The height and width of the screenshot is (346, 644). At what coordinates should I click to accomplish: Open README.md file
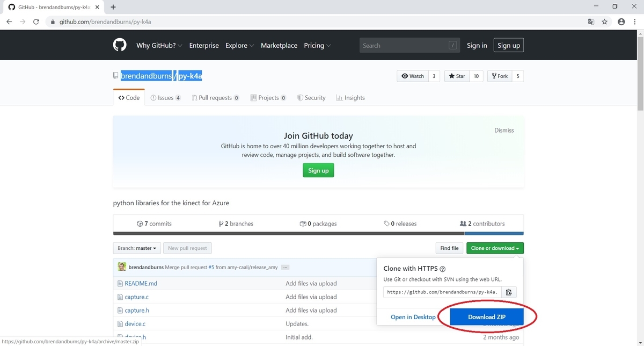coord(141,283)
